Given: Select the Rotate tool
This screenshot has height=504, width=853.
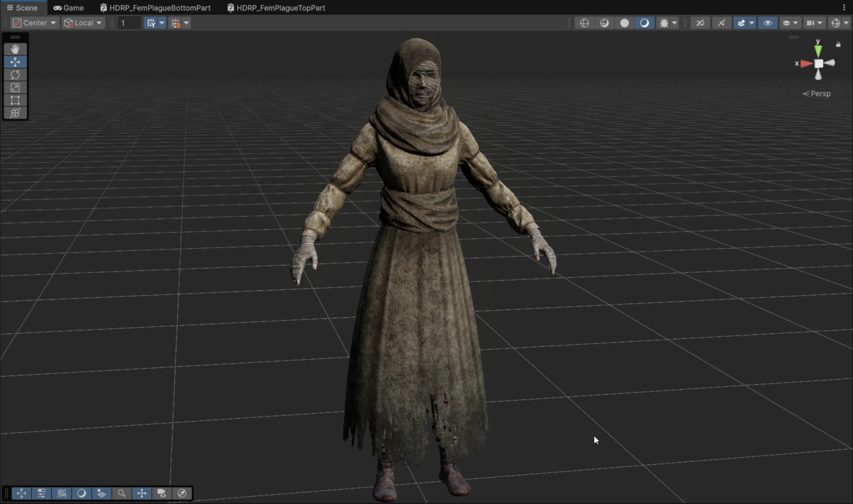Looking at the screenshot, I should coord(15,75).
